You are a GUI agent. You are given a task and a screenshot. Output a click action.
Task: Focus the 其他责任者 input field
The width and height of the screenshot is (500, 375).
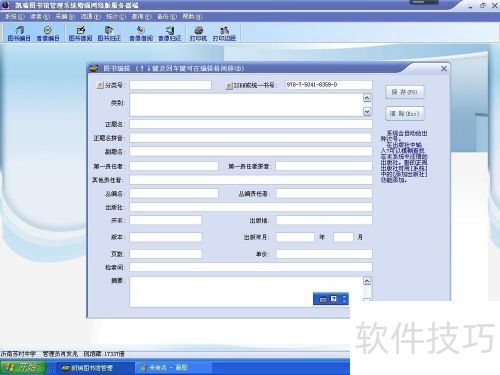click(251, 180)
